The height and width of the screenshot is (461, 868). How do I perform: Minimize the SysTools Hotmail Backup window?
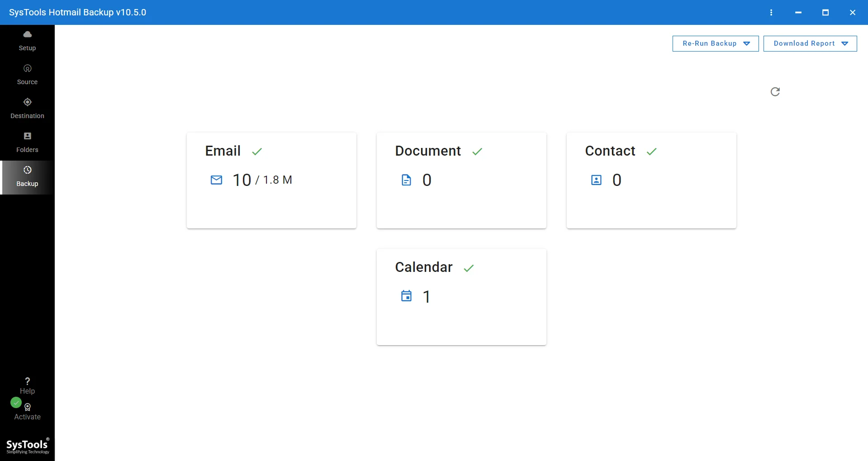pyautogui.click(x=798, y=13)
